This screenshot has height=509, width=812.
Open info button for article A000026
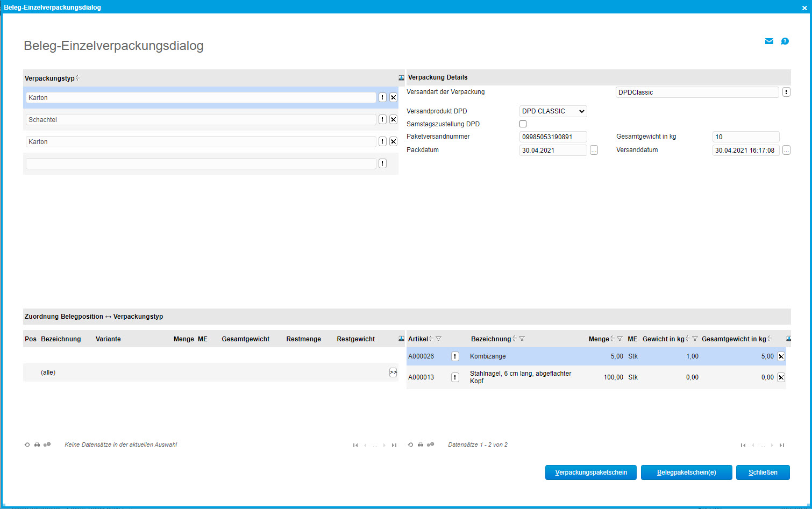coord(455,356)
